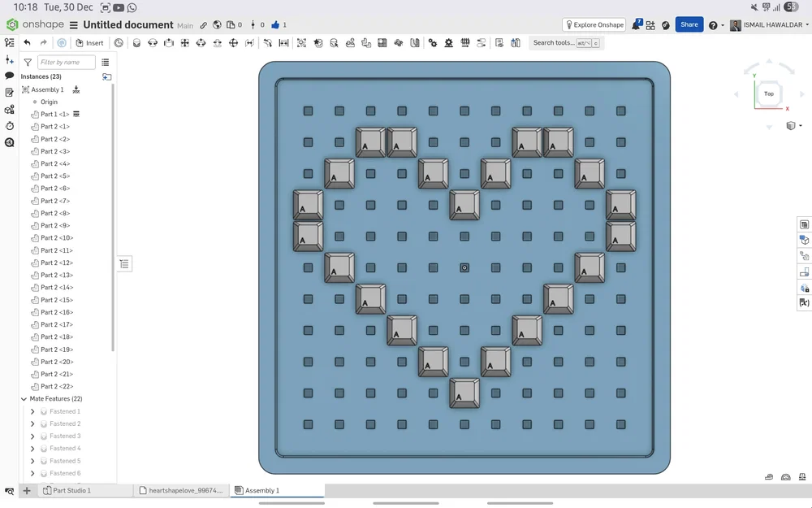The image size is (812, 508).
Task: Expand the Fastened 2 mate
Action: pyautogui.click(x=32, y=424)
